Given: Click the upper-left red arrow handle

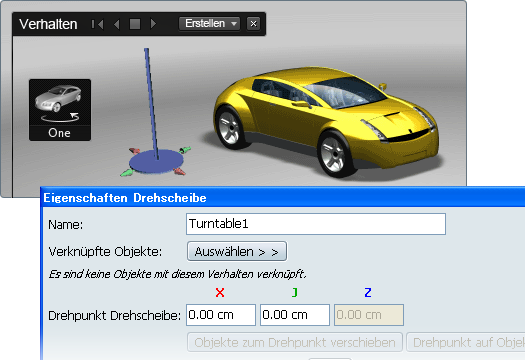Looking at the screenshot, I should [135, 151].
